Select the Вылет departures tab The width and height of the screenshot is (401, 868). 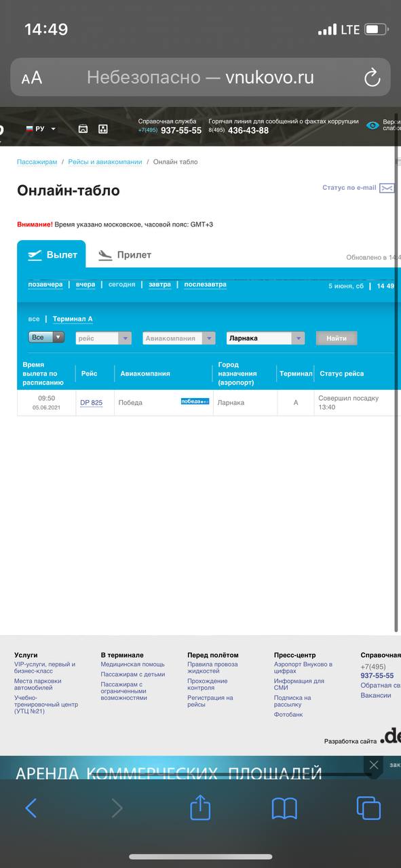(52, 255)
